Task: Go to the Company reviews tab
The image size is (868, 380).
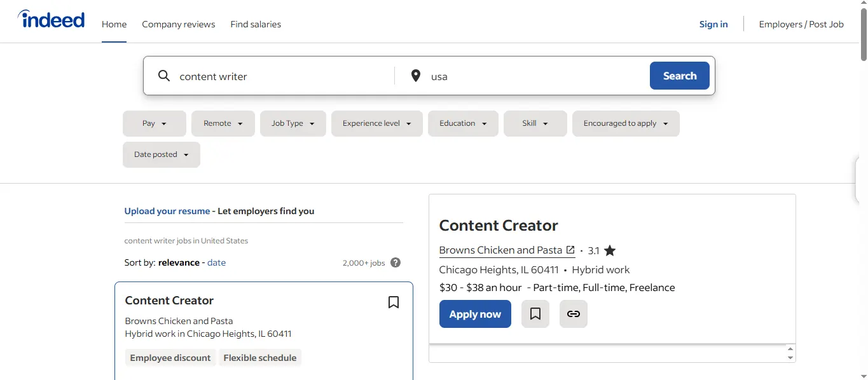Action: [x=179, y=24]
